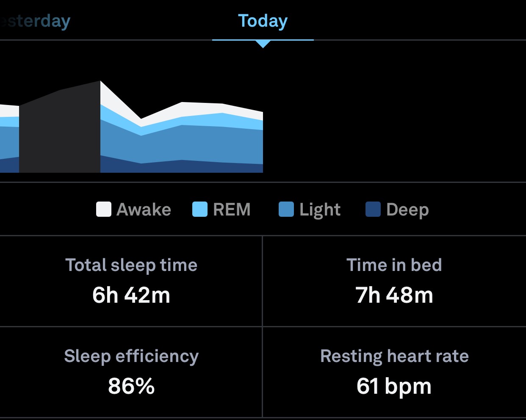This screenshot has height=420, width=526.
Task: Click the medium blue Light legend swatch
Action: tap(286, 209)
